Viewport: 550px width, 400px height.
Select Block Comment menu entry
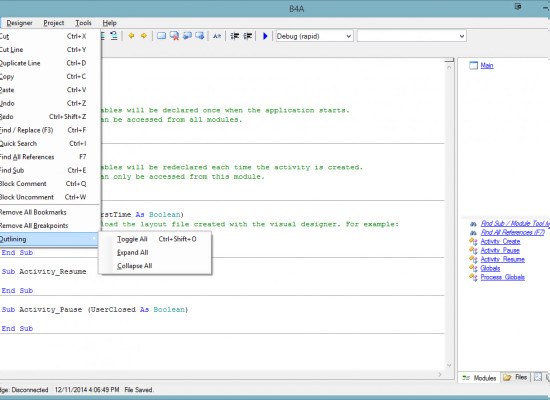49,184
